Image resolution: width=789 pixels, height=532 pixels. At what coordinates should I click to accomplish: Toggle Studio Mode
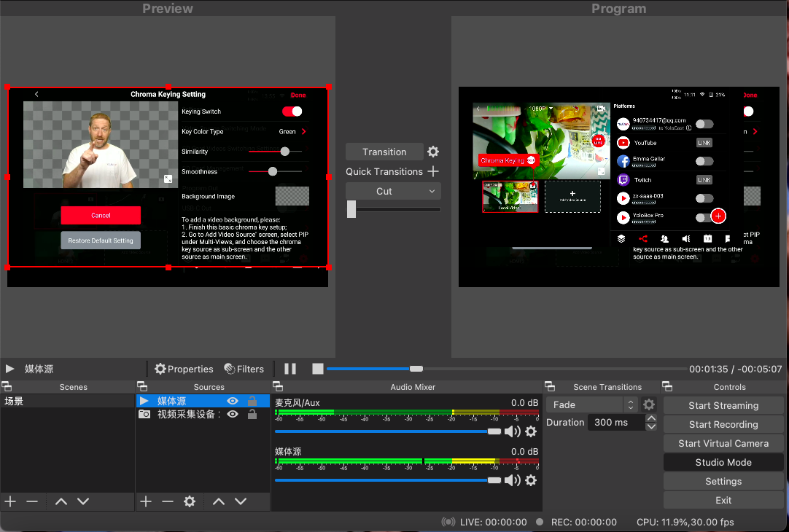(x=723, y=463)
